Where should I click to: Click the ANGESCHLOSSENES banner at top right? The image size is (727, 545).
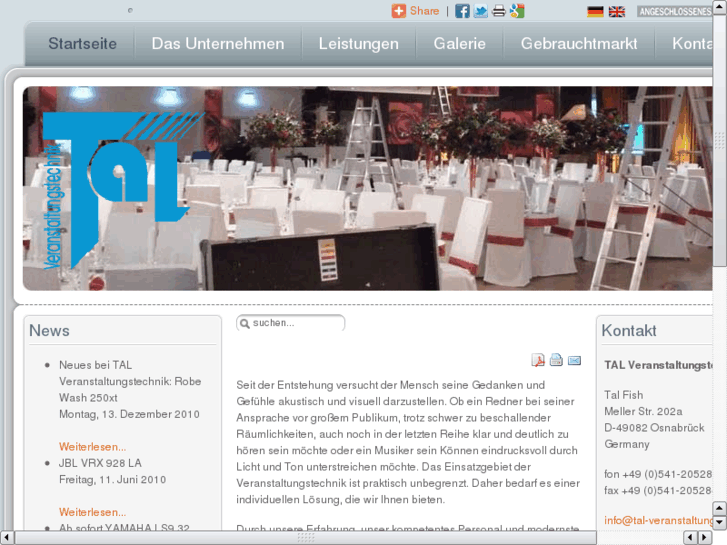tap(675, 12)
